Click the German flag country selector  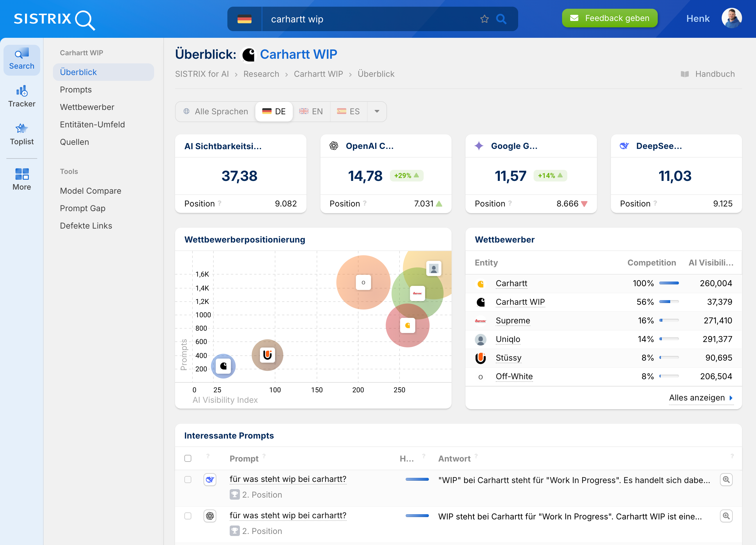pyautogui.click(x=245, y=19)
